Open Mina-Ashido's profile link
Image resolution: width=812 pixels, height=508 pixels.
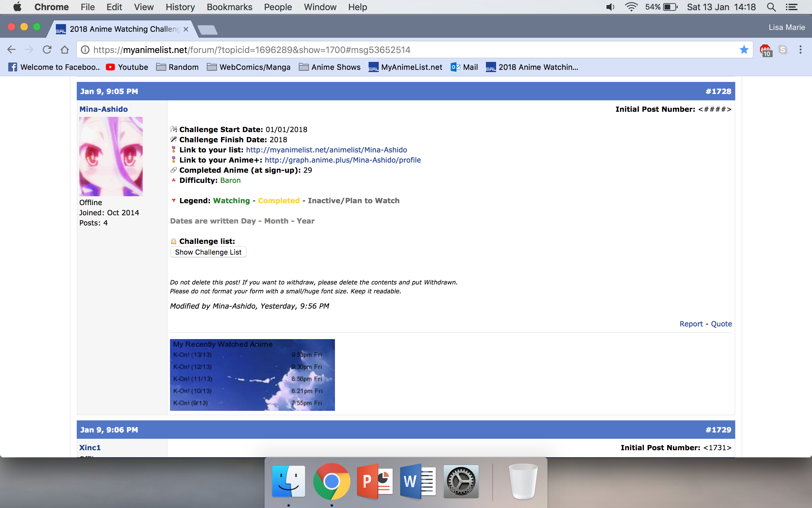(103, 109)
